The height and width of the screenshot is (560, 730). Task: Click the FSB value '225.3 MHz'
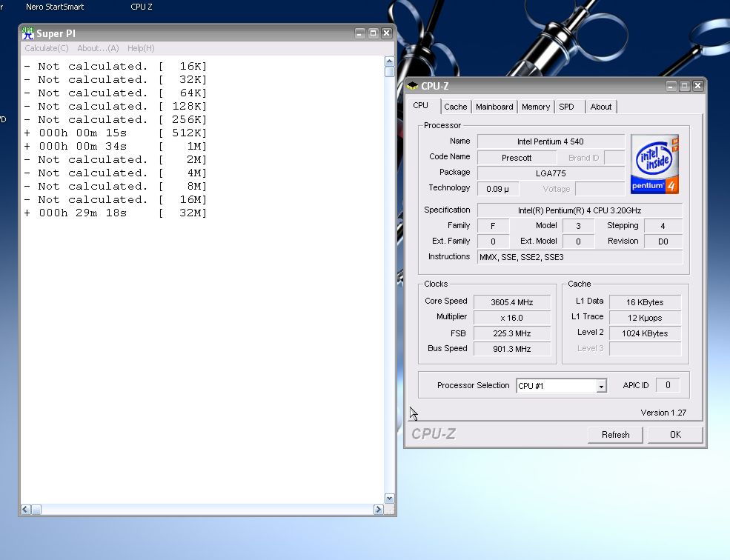point(511,333)
